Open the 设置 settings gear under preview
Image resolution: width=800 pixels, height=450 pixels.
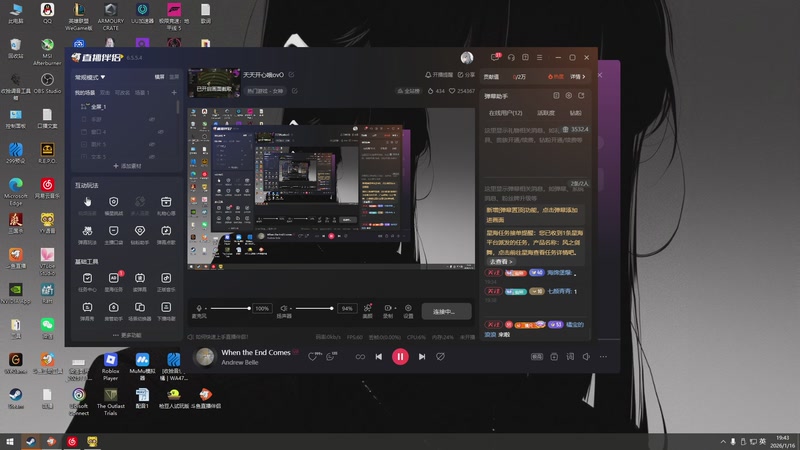(408, 308)
